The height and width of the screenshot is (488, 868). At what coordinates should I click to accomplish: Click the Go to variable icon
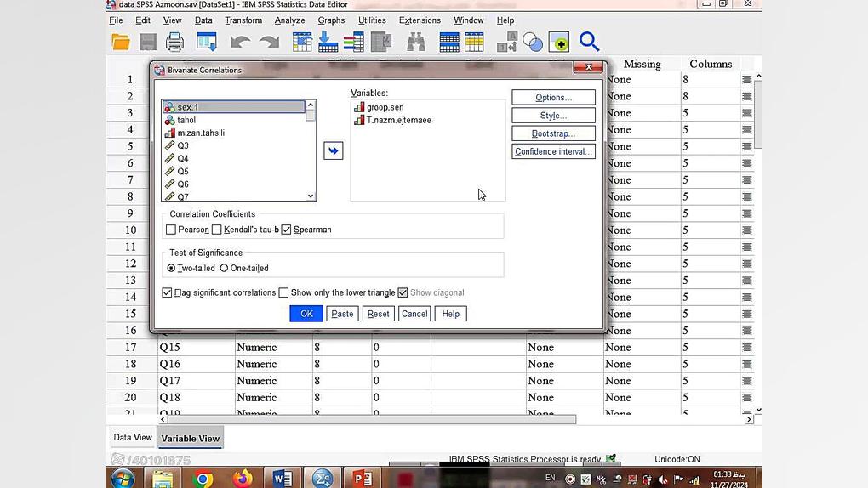pyautogui.click(x=328, y=42)
